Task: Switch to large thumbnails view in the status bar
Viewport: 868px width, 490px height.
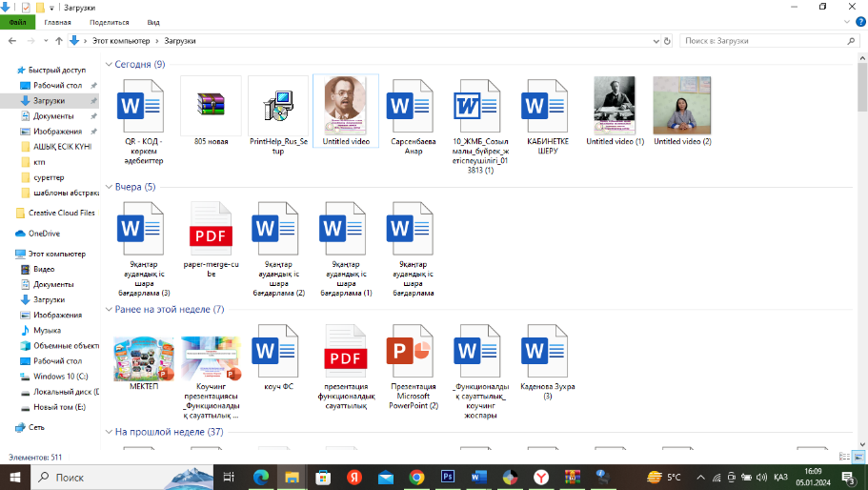Action: [858, 458]
